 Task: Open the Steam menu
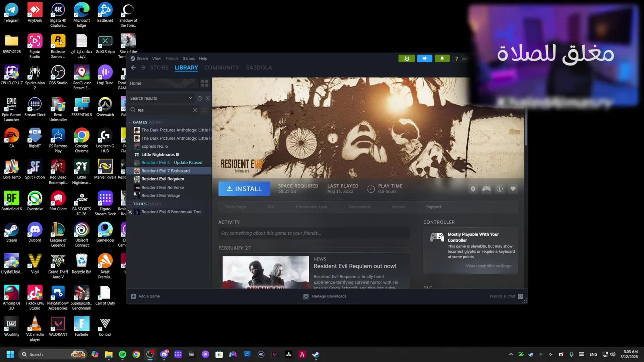(142, 59)
